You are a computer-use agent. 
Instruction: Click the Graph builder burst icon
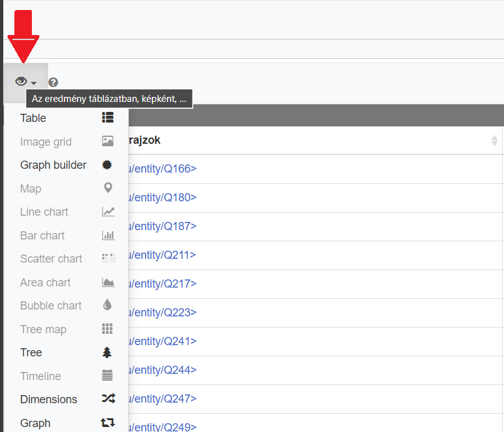point(108,165)
